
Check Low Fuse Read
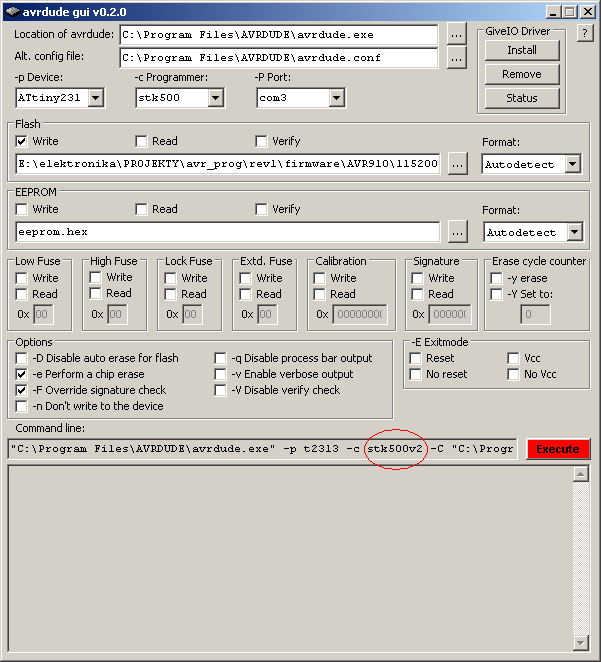pyautogui.click(x=21, y=294)
